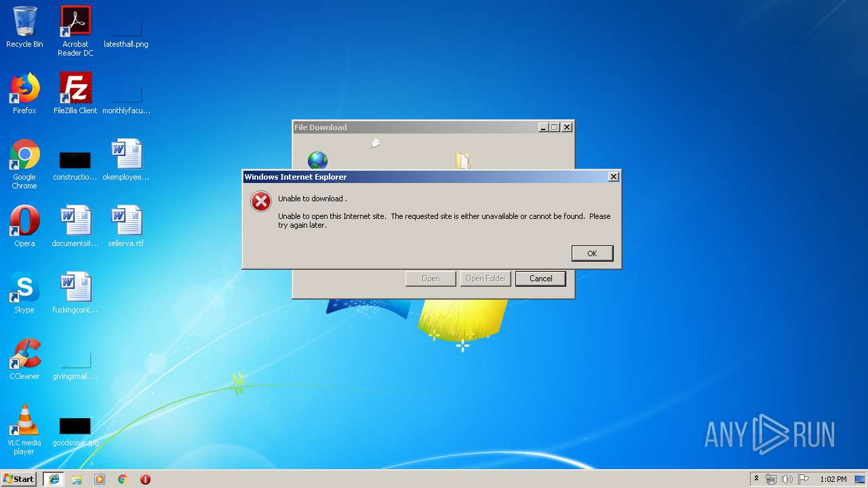The width and height of the screenshot is (868, 488).
Task: Open the Recycle Bin desktop icon
Action: point(24,27)
